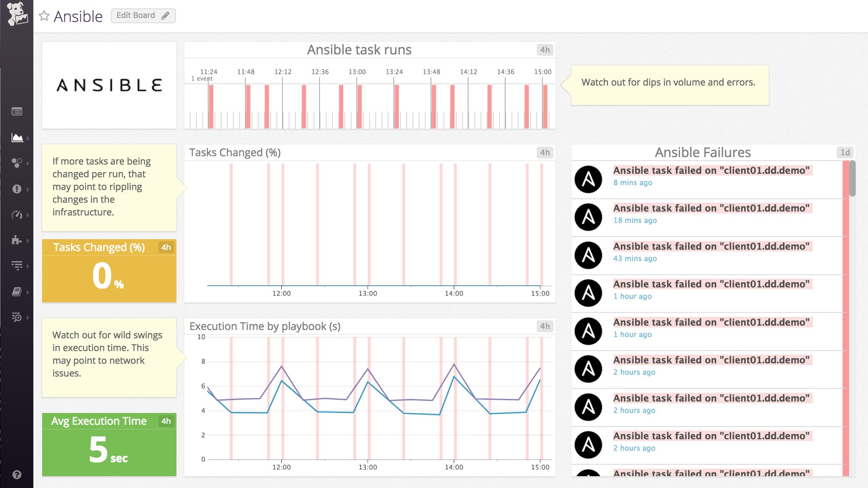Click the Avg Execution Time green widget

pos(108,445)
